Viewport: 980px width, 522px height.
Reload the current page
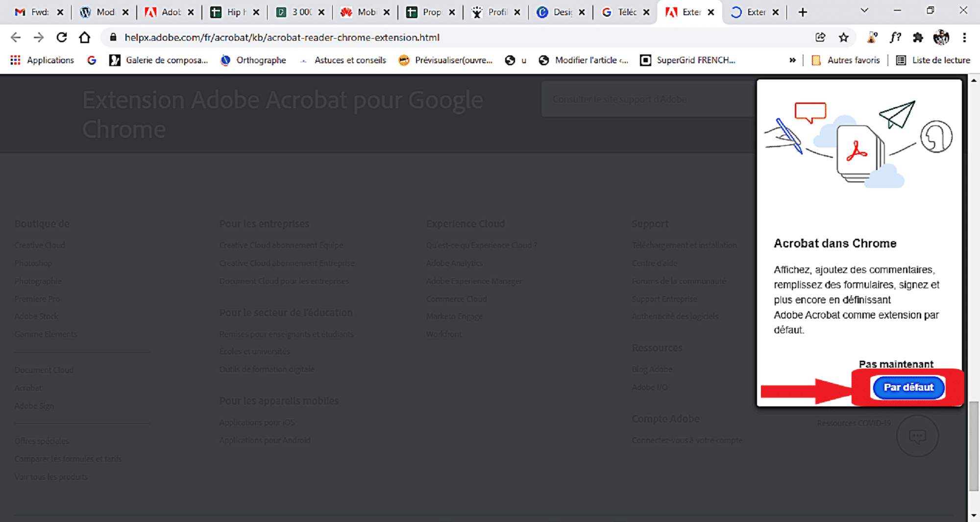61,37
